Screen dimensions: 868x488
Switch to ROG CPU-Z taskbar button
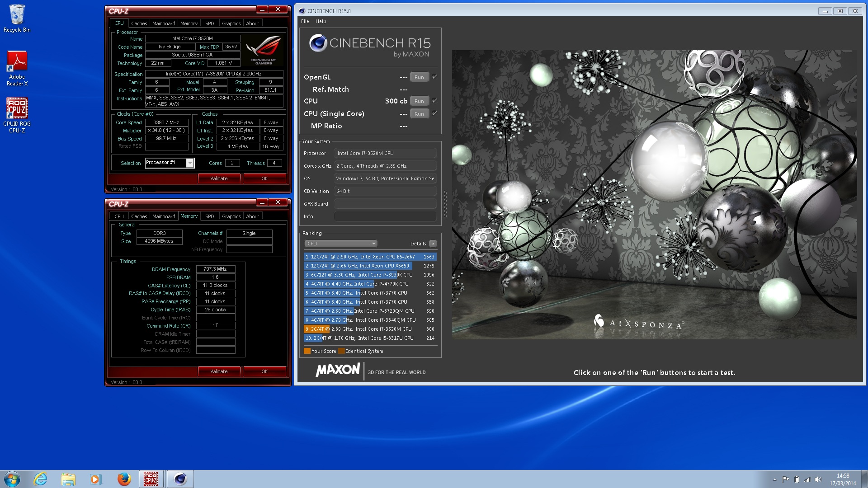151,479
